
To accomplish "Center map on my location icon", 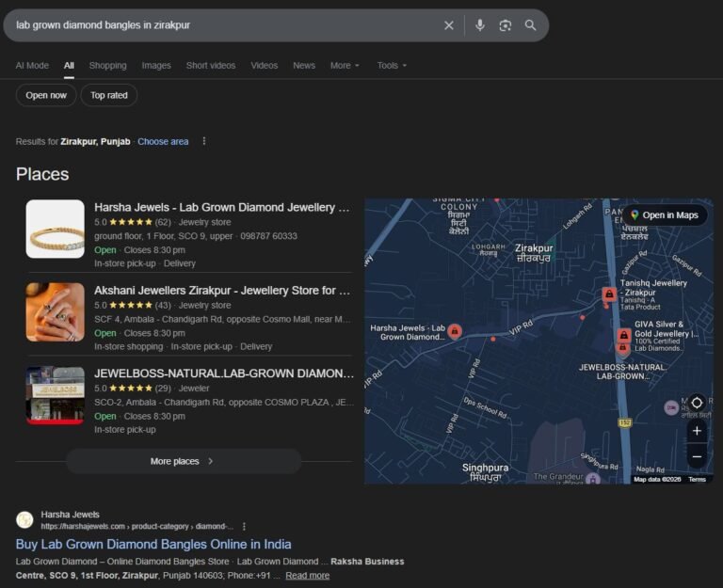I will (x=697, y=403).
